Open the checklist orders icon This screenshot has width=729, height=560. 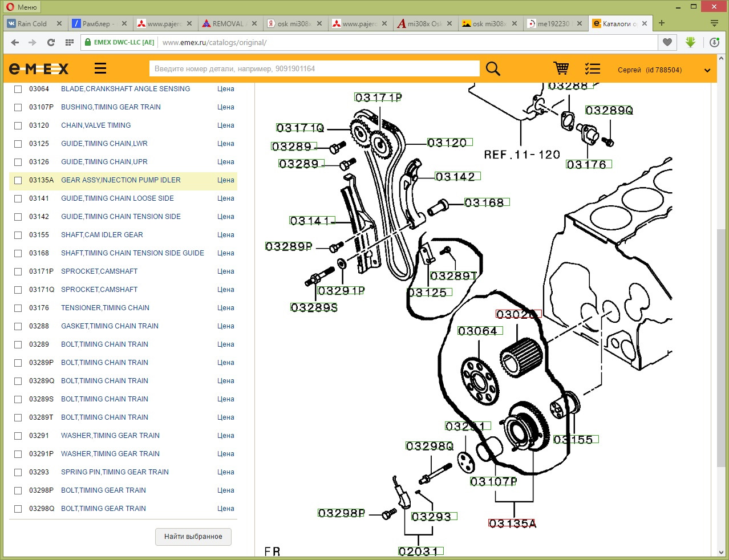(x=593, y=69)
